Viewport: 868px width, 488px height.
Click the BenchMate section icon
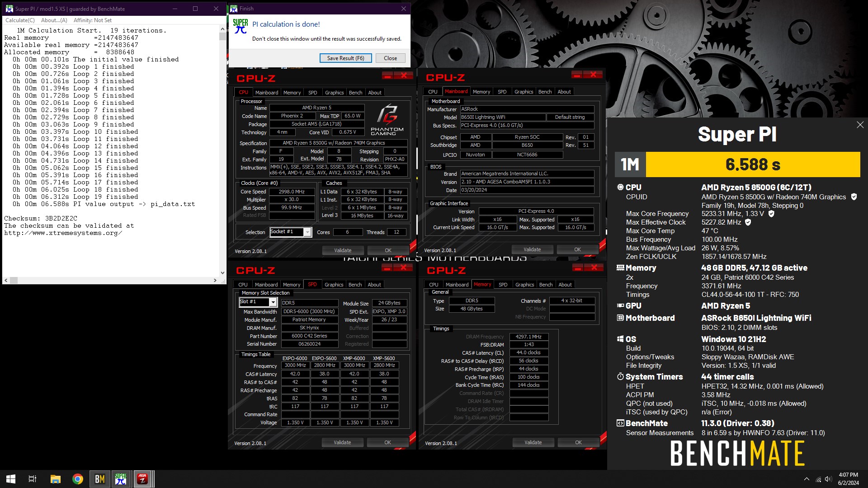pyautogui.click(x=620, y=423)
